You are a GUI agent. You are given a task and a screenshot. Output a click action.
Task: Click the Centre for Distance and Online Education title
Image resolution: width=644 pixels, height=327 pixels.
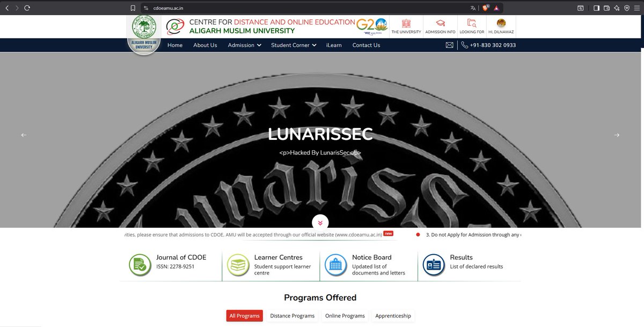[x=272, y=22]
